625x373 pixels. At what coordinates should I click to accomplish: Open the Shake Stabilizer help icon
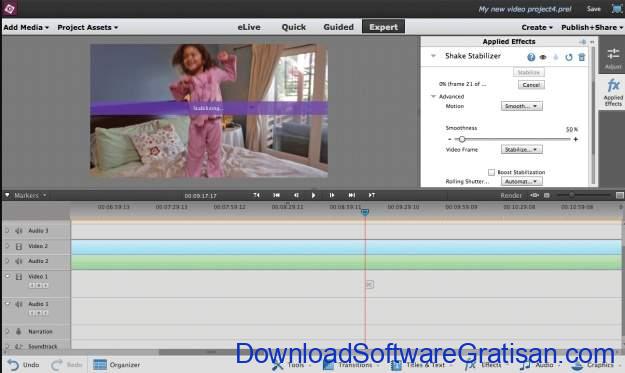tap(531, 57)
